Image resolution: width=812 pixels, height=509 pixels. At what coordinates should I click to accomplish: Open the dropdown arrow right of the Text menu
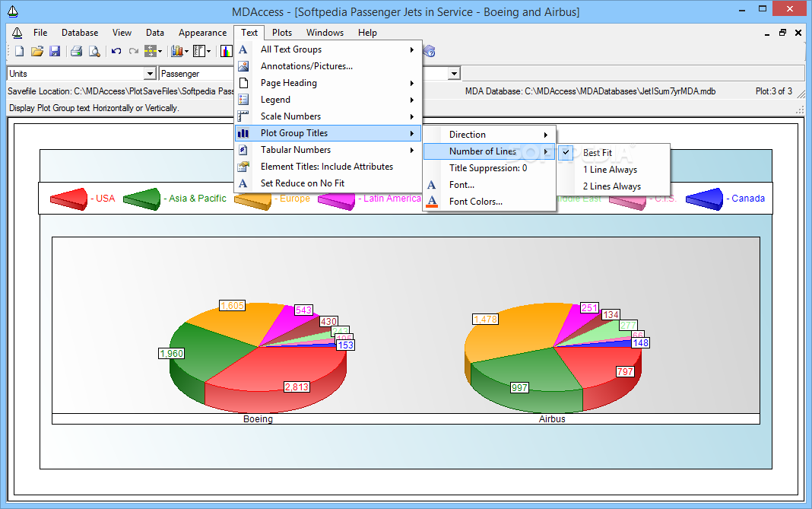pyautogui.click(x=454, y=74)
